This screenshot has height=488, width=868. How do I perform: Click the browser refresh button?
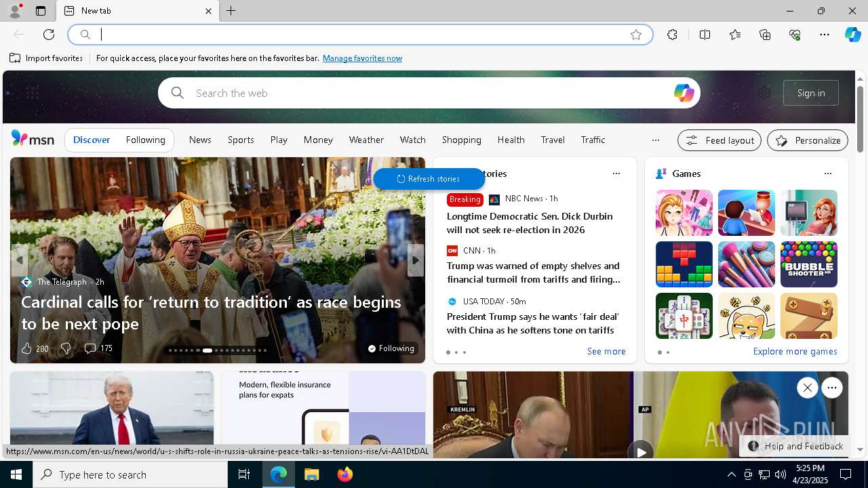pyautogui.click(x=49, y=35)
